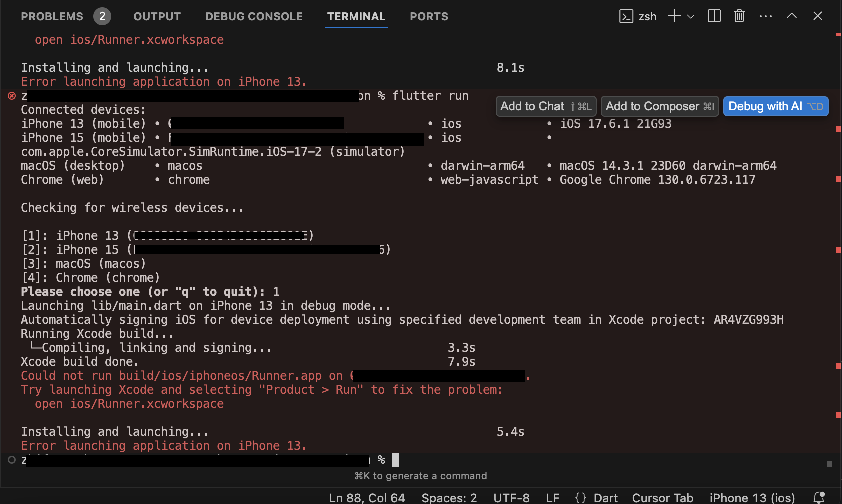Click '[4]: Chrome (chrome)' option line
842x504 pixels.
point(91,277)
